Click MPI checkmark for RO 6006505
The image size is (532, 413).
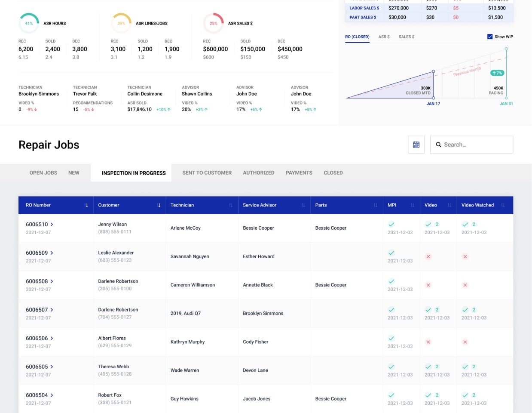(x=391, y=367)
